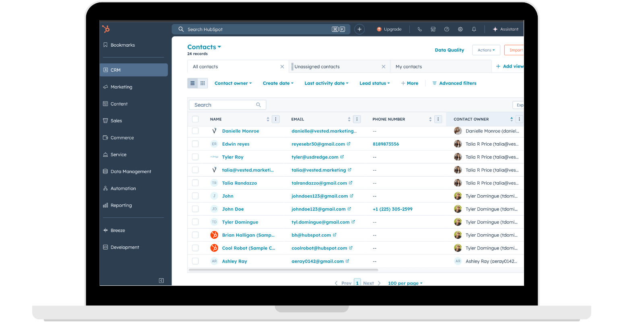Click the Upgrade button

pyautogui.click(x=389, y=29)
